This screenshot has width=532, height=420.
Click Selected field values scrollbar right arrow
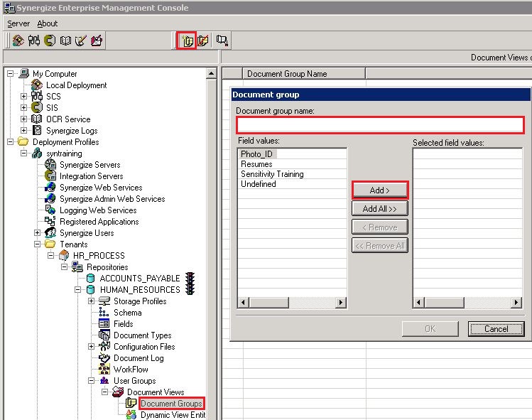(516, 302)
